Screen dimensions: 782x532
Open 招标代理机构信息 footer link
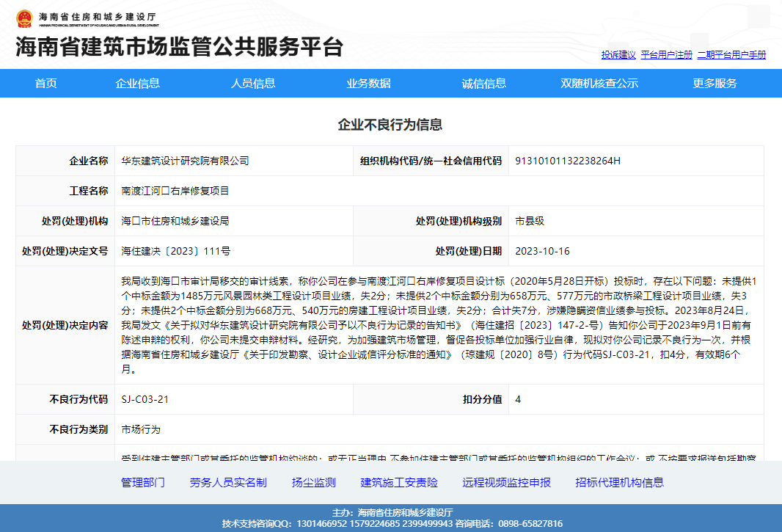[x=620, y=482]
